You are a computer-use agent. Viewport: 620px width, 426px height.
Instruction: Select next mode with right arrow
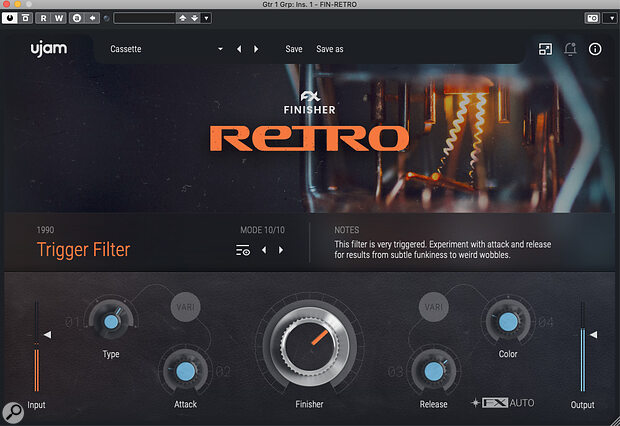point(281,250)
